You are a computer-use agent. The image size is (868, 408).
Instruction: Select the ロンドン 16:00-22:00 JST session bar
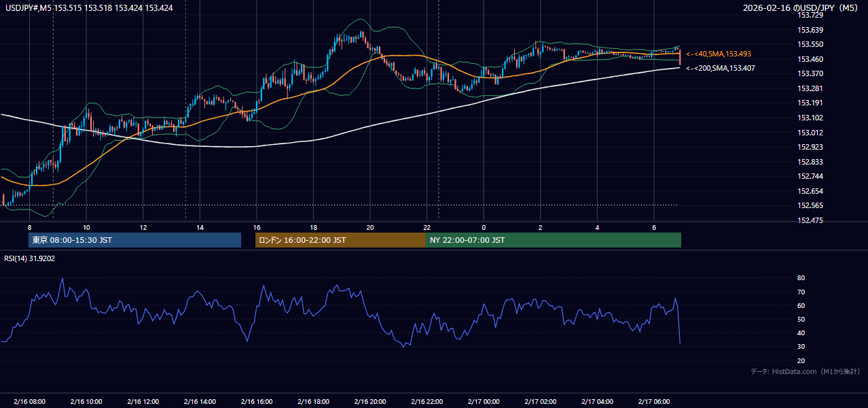click(340, 240)
